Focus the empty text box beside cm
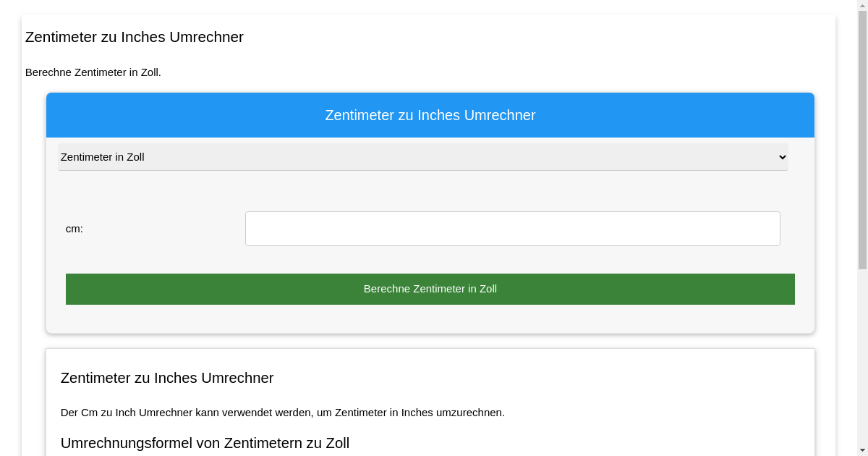 click(512, 228)
